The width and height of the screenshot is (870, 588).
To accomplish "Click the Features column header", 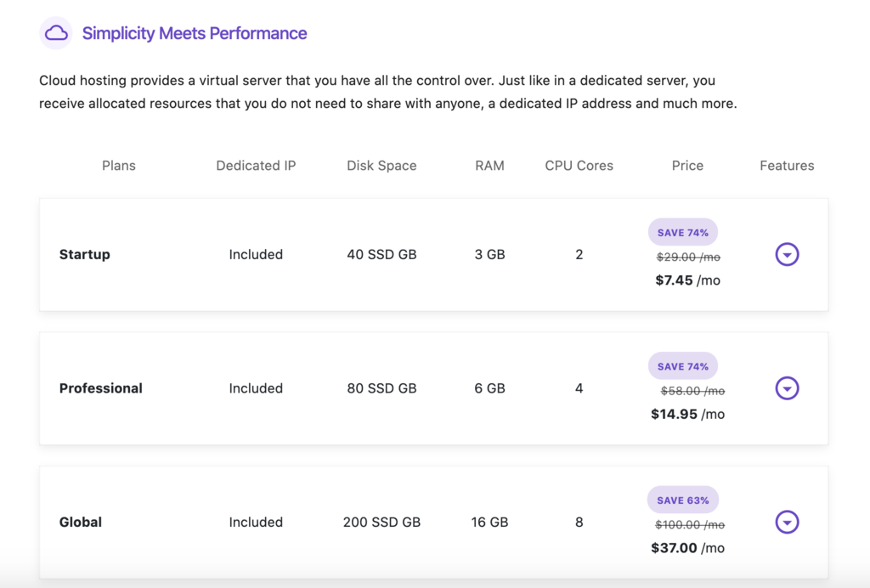I will tap(786, 166).
